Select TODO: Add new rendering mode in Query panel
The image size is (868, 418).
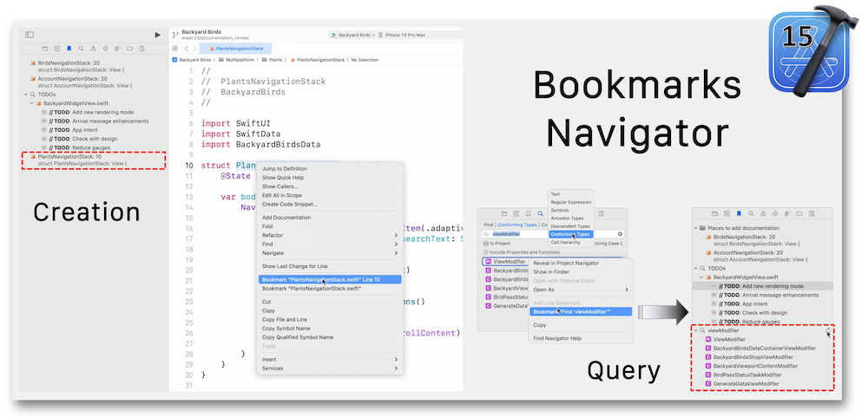coord(762,286)
